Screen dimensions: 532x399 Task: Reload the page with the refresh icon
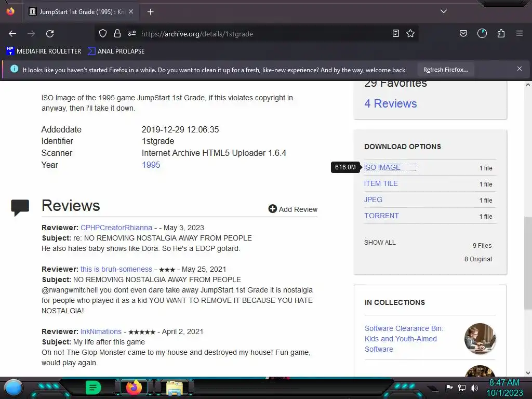(50, 34)
